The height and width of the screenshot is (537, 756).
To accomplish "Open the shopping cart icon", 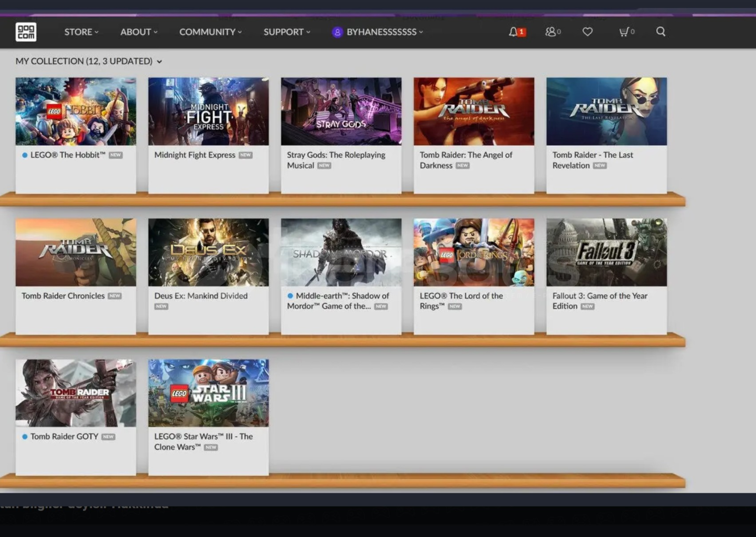I will 624,32.
